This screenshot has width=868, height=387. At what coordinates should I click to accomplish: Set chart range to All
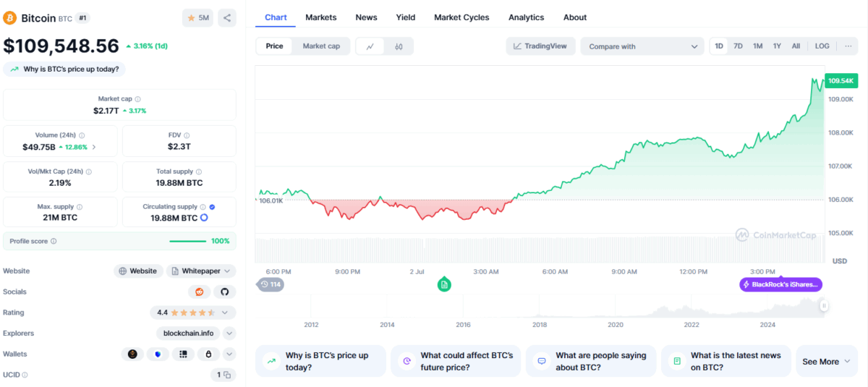pos(796,46)
